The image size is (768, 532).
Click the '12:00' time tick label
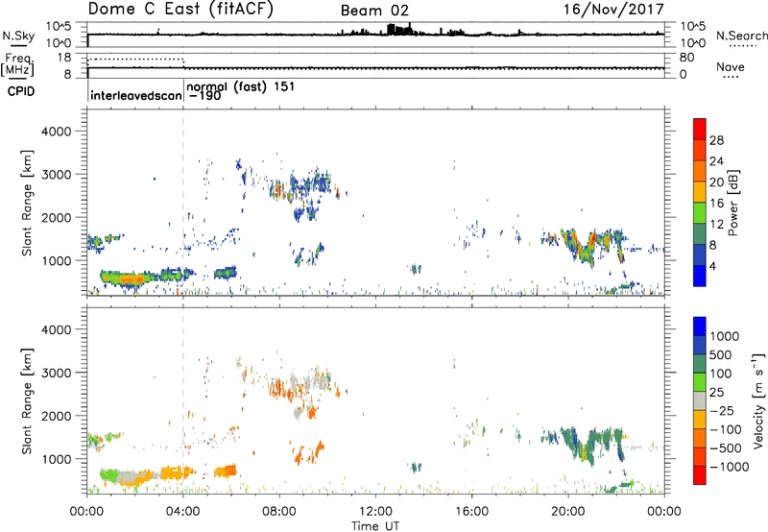click(x=375, y=512)
